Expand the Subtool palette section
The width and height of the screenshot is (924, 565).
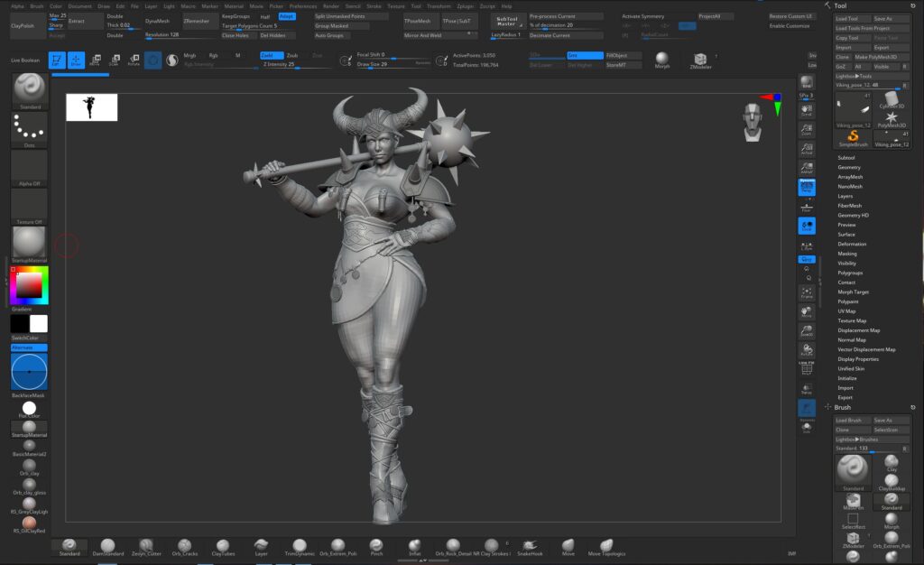[x=846, y=158]
